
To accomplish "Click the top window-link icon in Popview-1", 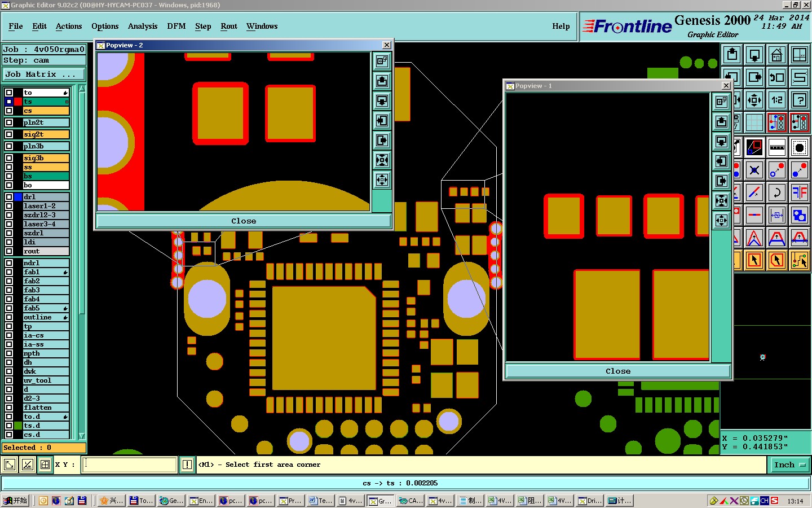I will click(x=722, y=102).
